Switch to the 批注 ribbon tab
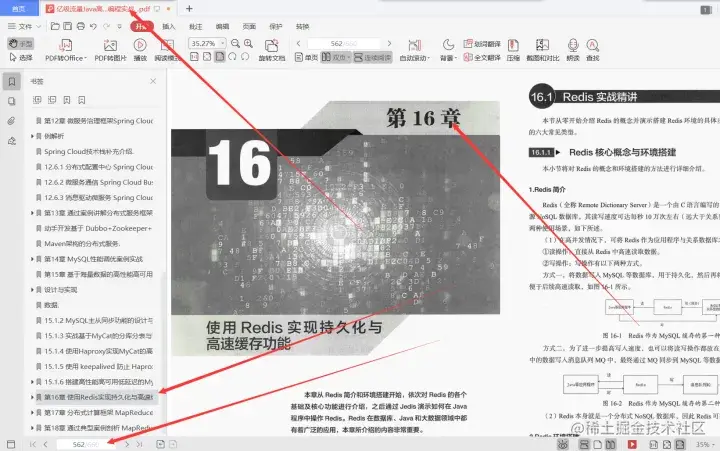 click(196, 27)
